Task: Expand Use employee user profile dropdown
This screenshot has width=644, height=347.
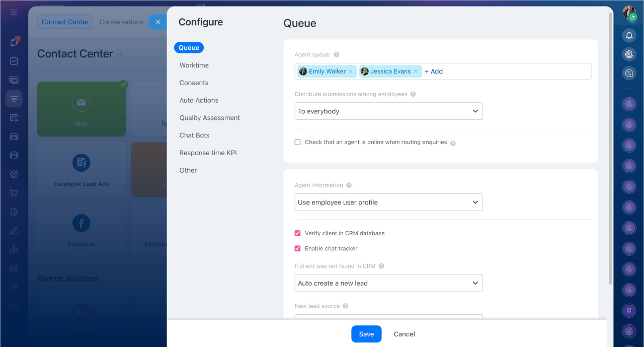Action: tap(388, 202)
